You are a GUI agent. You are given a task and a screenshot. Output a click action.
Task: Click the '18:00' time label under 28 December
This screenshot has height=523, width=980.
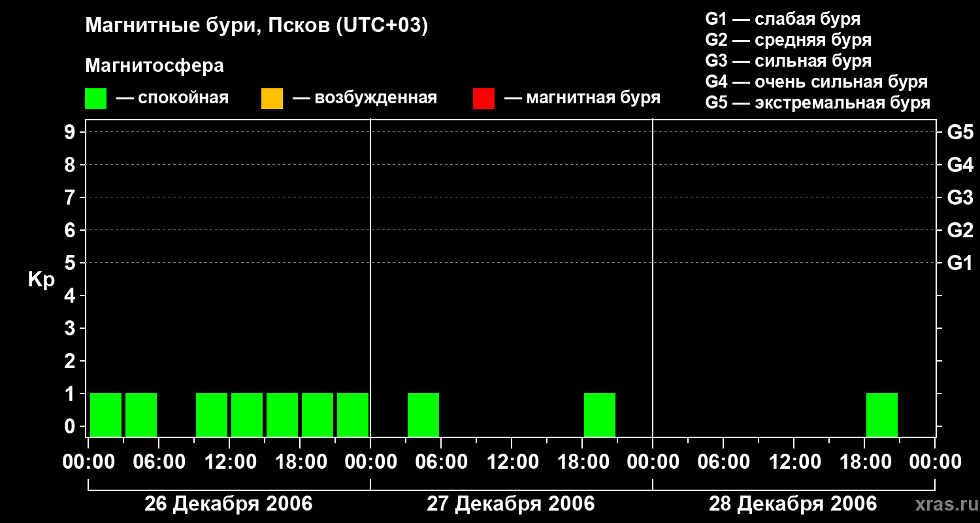click(x=864, y=462)
